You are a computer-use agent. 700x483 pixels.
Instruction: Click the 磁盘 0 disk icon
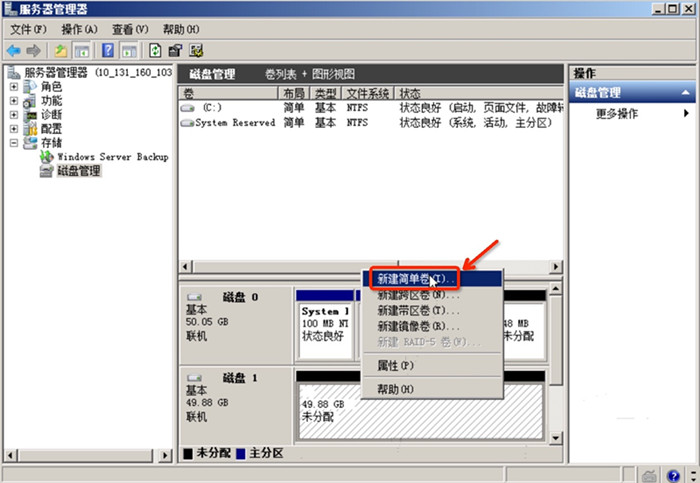tap(194, 297)
